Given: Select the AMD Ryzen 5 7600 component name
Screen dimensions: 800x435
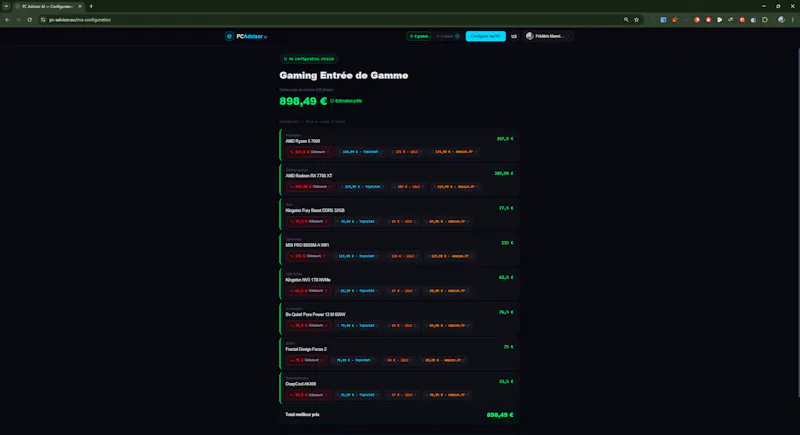Looking at the screenshot, I should pos(303,141).
